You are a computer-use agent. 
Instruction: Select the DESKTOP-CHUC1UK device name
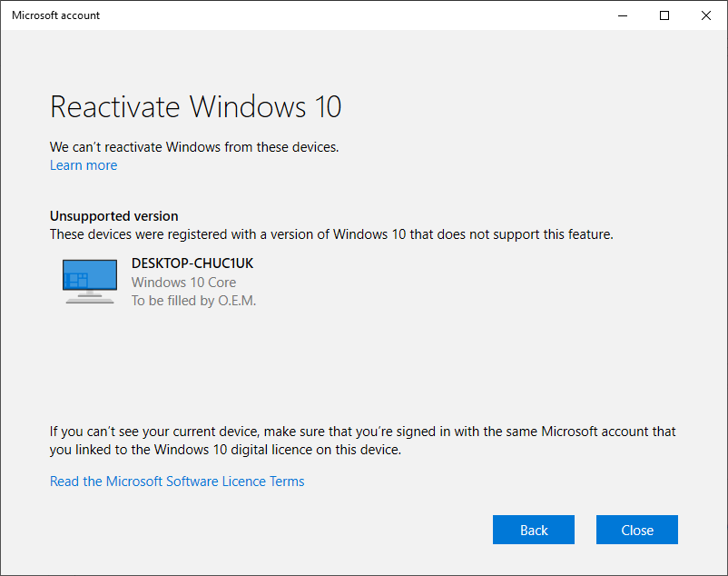tap(192, 263)
